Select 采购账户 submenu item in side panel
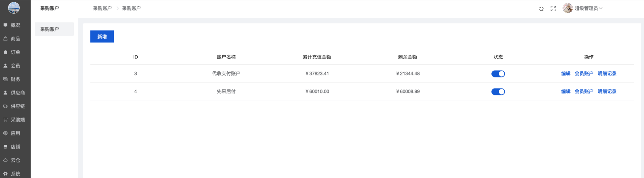Screen dimensions: 644x178 pyautogui.click(x=54, y=29)
